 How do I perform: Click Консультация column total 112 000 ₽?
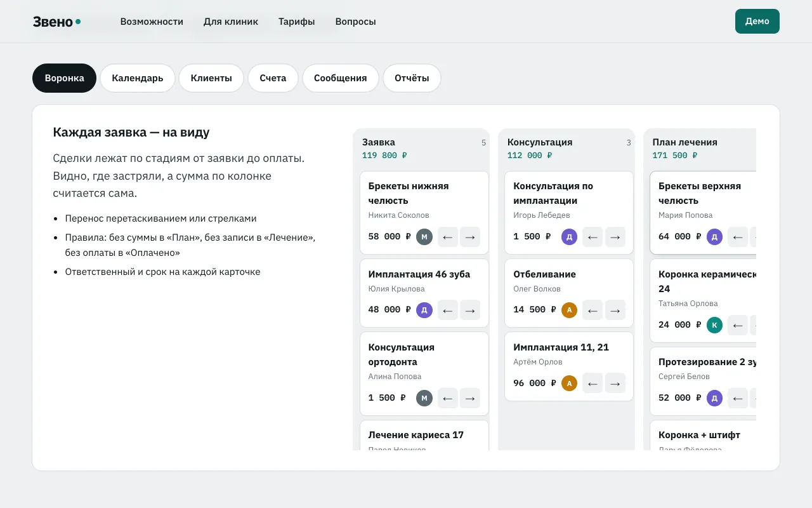point(530,156)
